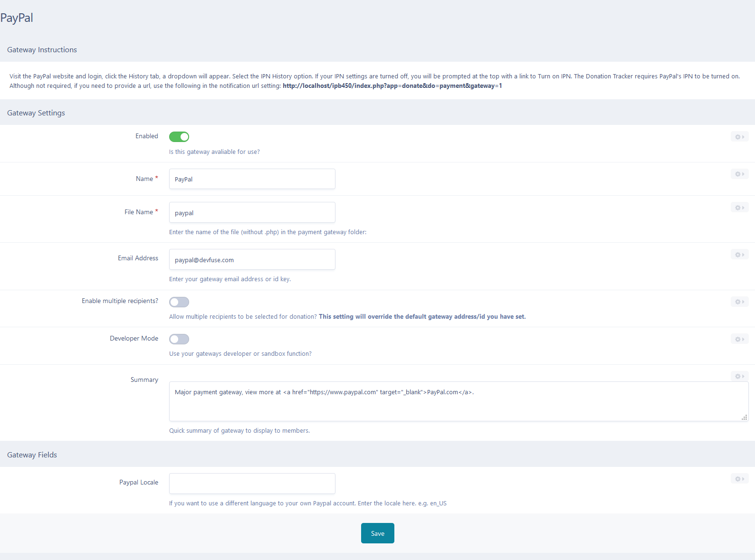Click the bold notification URL text

(x=392, y=86)
